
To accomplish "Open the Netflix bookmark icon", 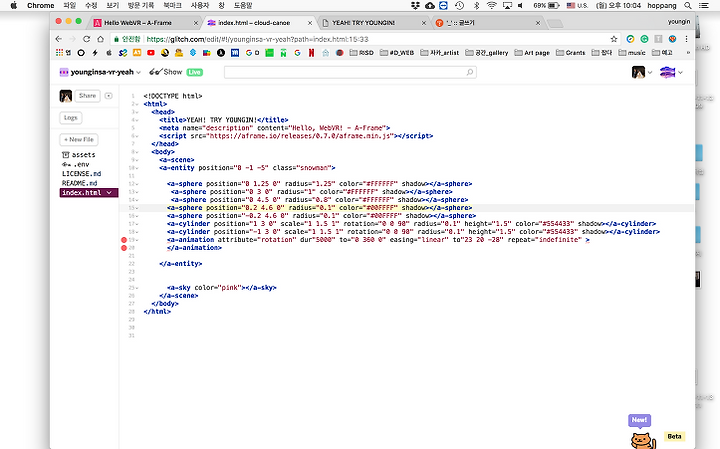I will click(x=311, y=53).
